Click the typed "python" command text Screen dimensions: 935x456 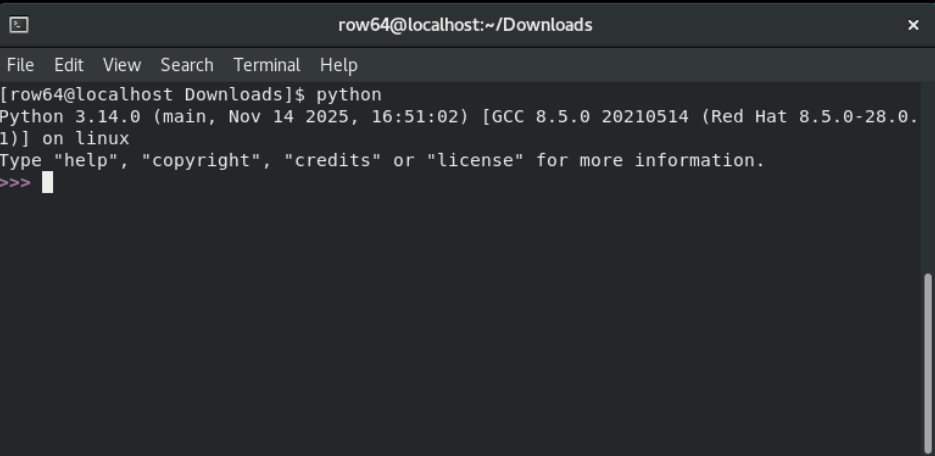[x=348, y=95]
